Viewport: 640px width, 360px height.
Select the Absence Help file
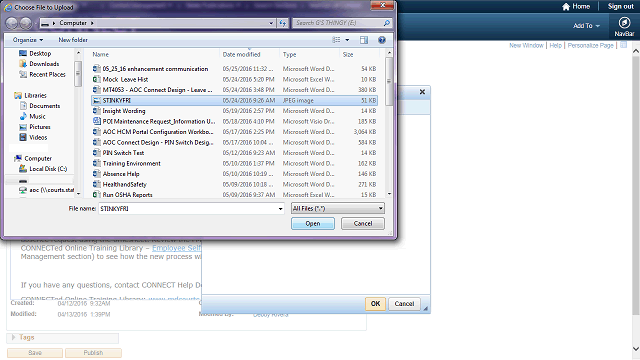[234, 174]
